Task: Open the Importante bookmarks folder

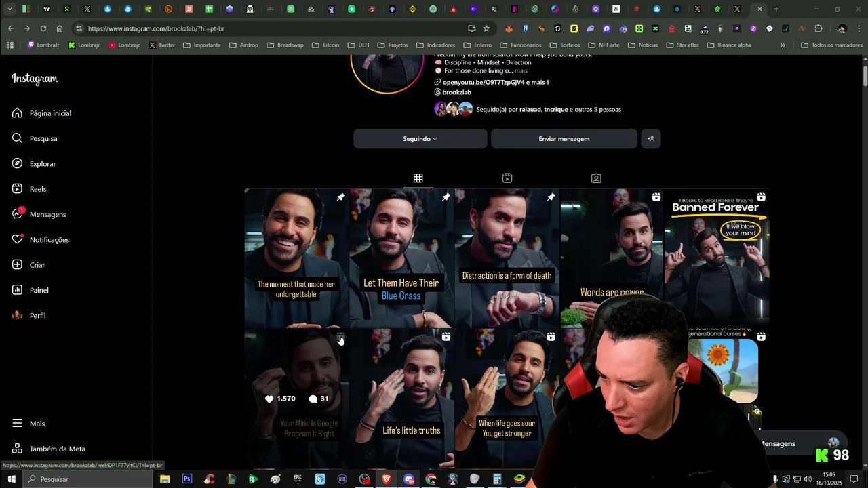Action: point(201,45)
